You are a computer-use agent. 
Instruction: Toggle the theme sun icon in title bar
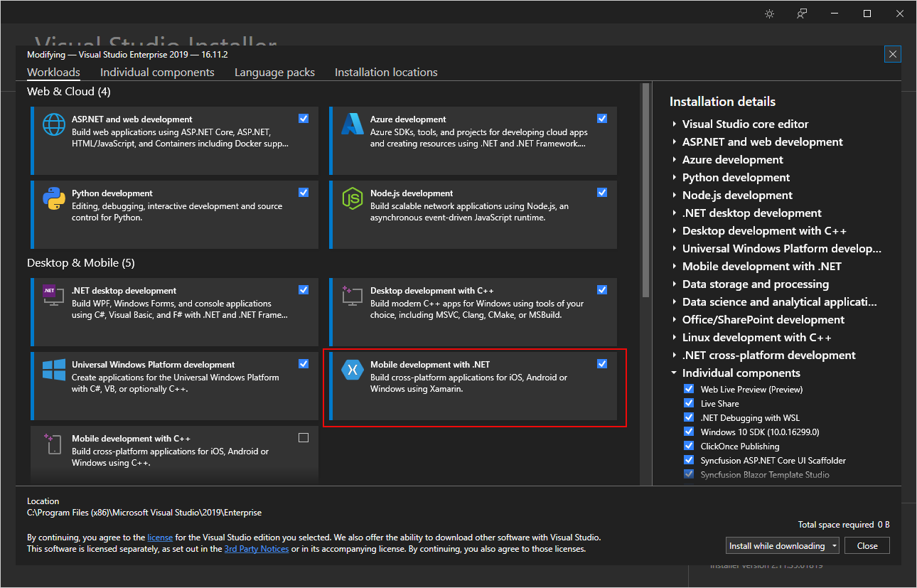[769, 14]
